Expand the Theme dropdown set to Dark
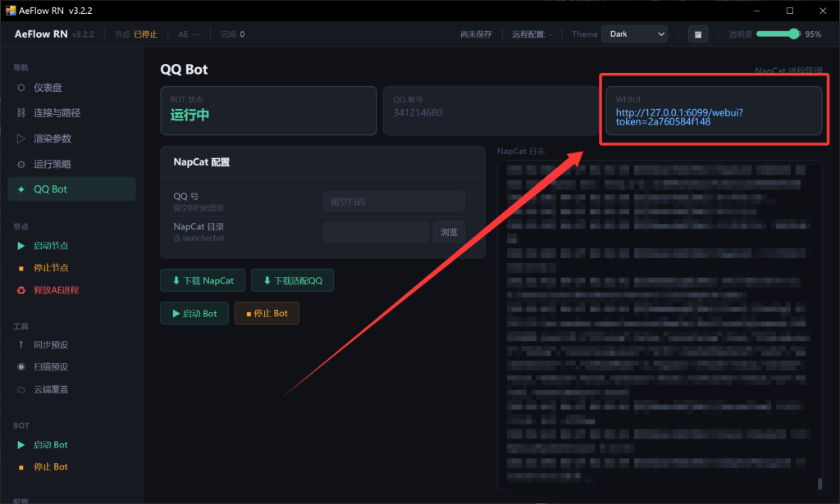Screen dimensions: 840x504 634,34
